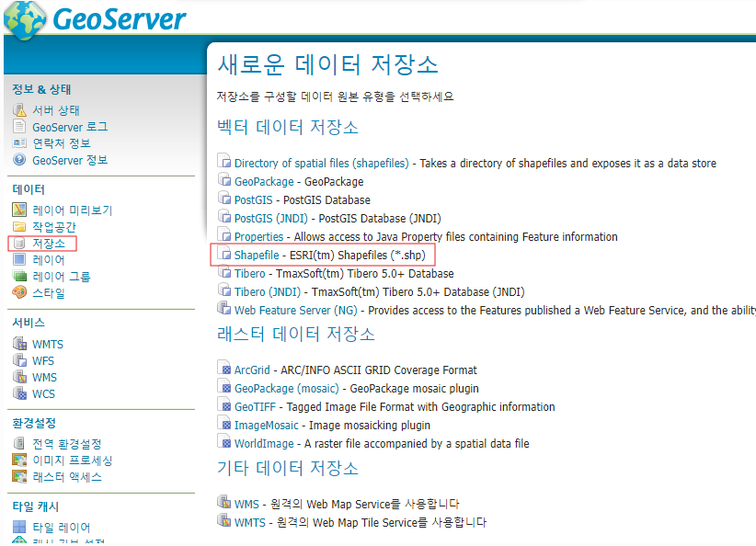Open WMS service settings in sidebar
The width and height of the screenshot is (756, 546).
click(44, 377)
